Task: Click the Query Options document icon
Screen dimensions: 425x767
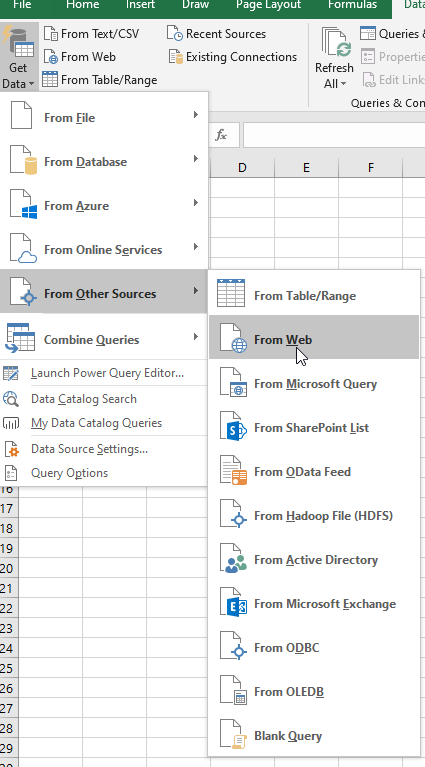Action: pyautogui.click(x=11, y=473)
